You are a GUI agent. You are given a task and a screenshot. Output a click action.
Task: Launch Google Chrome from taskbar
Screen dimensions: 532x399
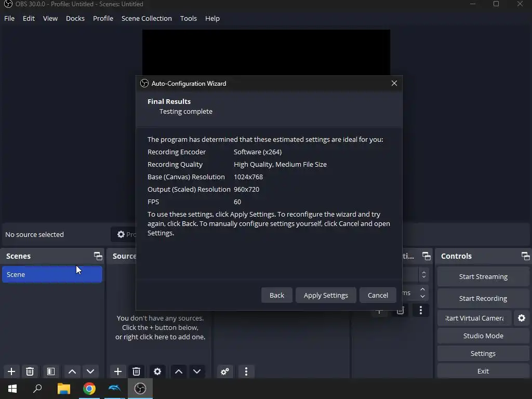[89, 389]
